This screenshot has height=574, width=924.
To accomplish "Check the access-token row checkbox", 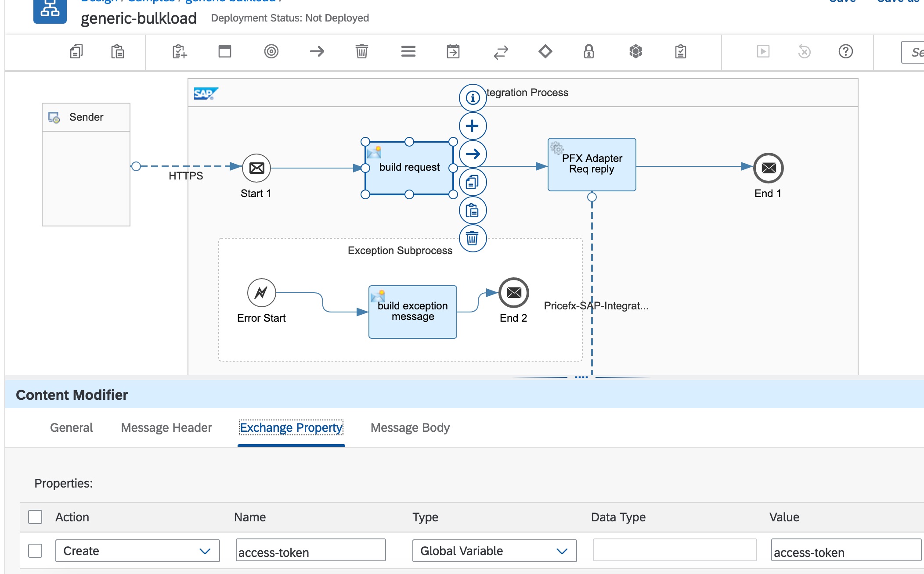I will (x=35, y=551).
